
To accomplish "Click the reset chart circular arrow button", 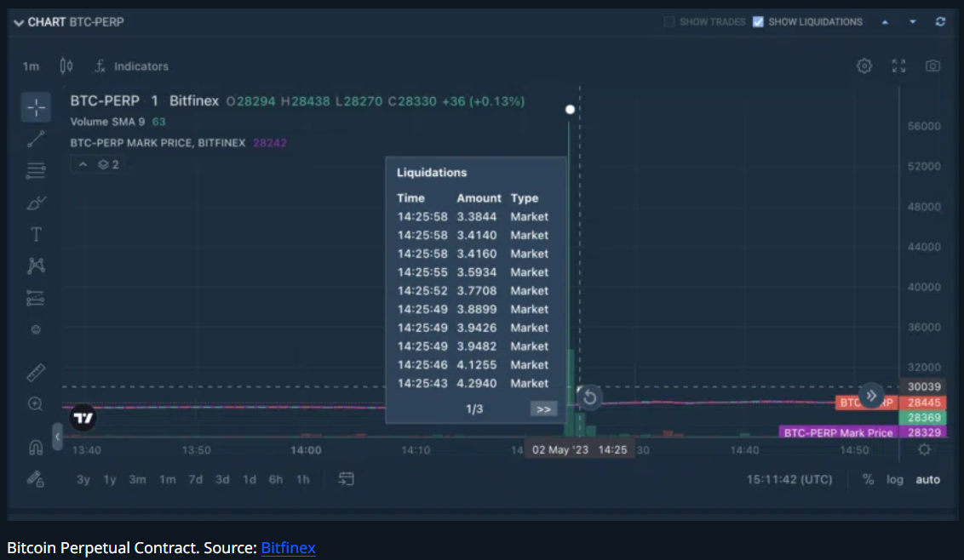I will 589,397.
